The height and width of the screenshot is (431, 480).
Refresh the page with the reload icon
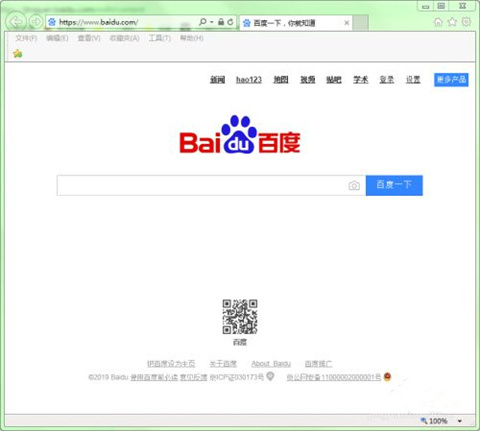click(230, 22)
